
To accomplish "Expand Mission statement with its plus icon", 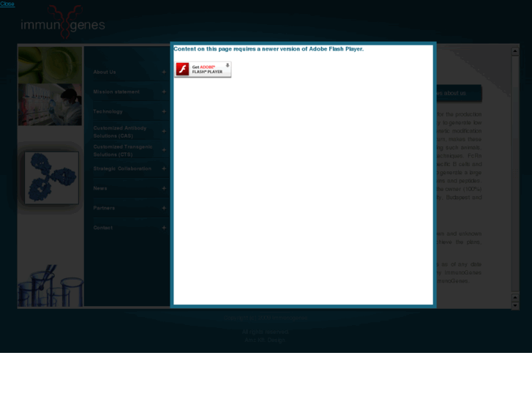I will click(x=164, y=92).
